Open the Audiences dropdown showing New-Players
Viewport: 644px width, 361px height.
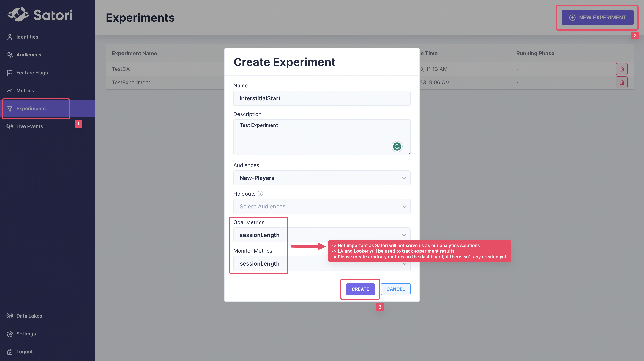[x=322, y=178]
